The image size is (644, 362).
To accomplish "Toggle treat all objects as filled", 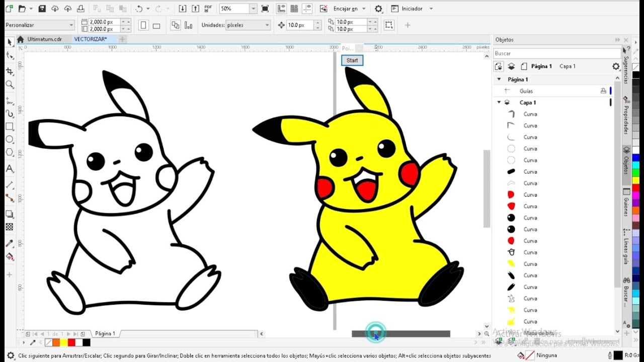I will (389, 25).
